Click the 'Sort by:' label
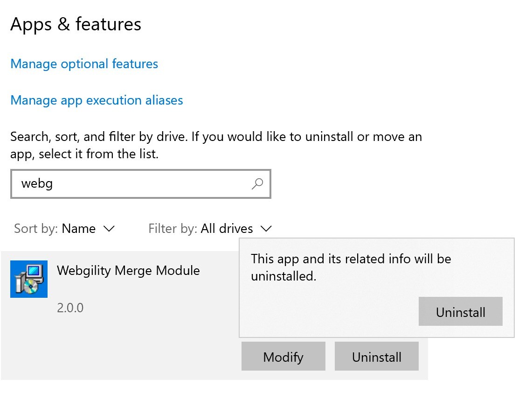The width and height of the screenshot is (532, 400). pos(36,229)
